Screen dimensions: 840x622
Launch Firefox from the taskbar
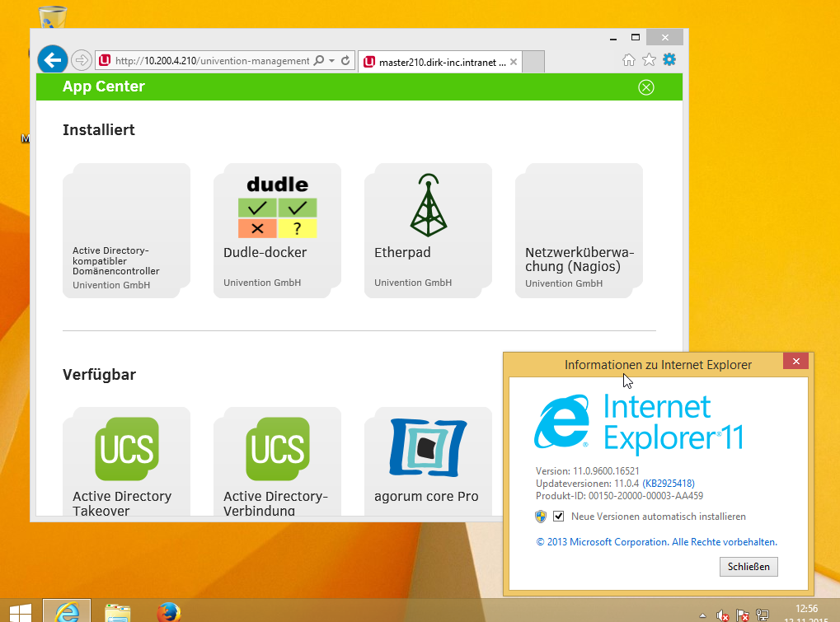point(168,612)
